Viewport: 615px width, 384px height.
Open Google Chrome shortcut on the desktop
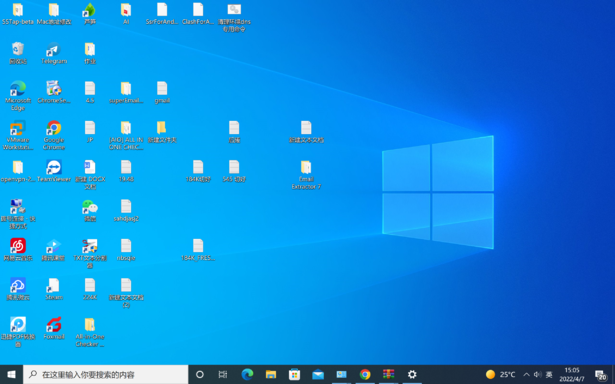pos(54,135)
